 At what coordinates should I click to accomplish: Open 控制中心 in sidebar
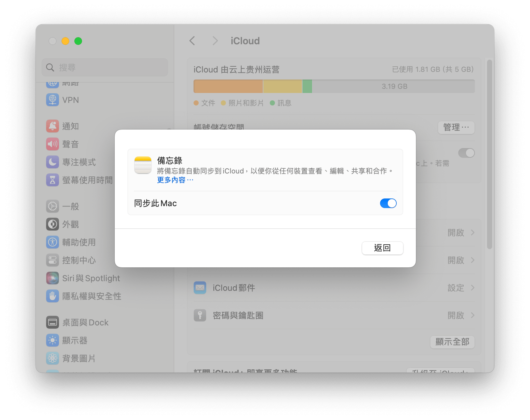point(79,260)
